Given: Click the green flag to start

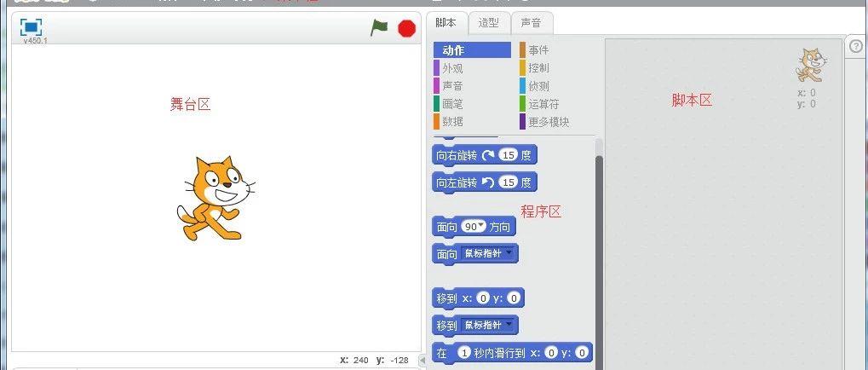Looking at the screenshot, I should (x=379, y=27).
